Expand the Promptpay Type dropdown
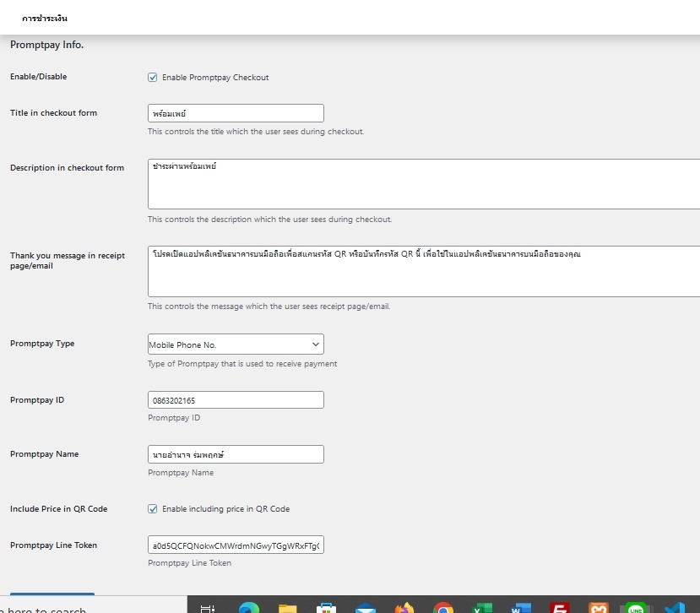 click(236, 344)
